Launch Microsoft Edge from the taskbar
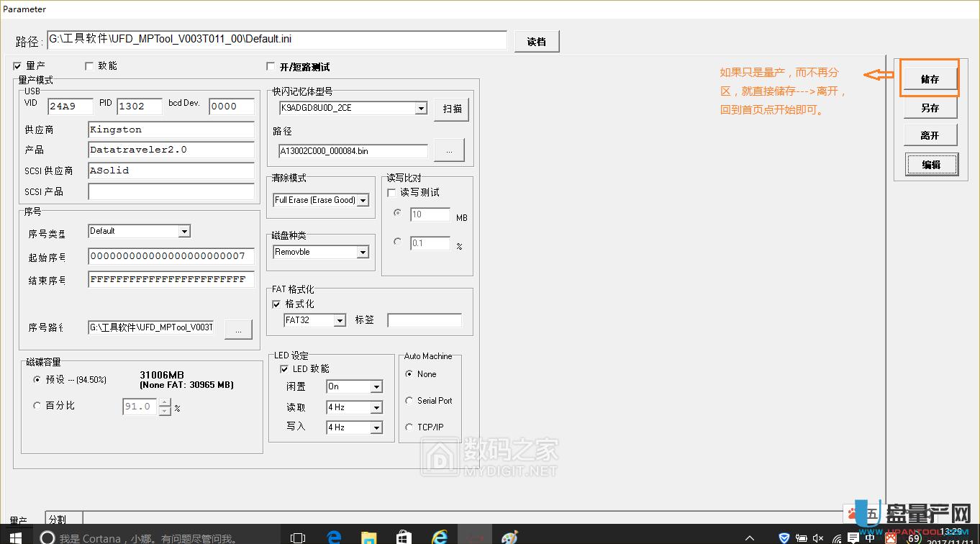This screenshot has width=980, height=544. pos(332,536)
